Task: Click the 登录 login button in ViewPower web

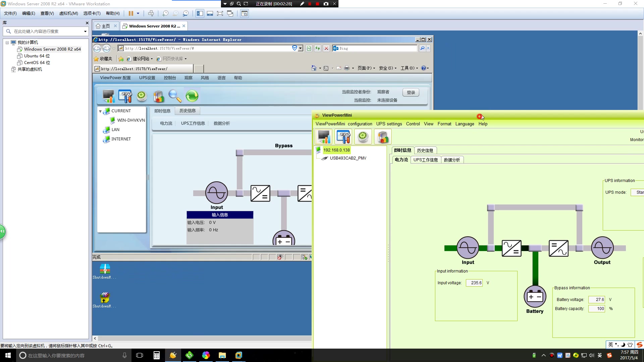Action: tap(411, 93)
